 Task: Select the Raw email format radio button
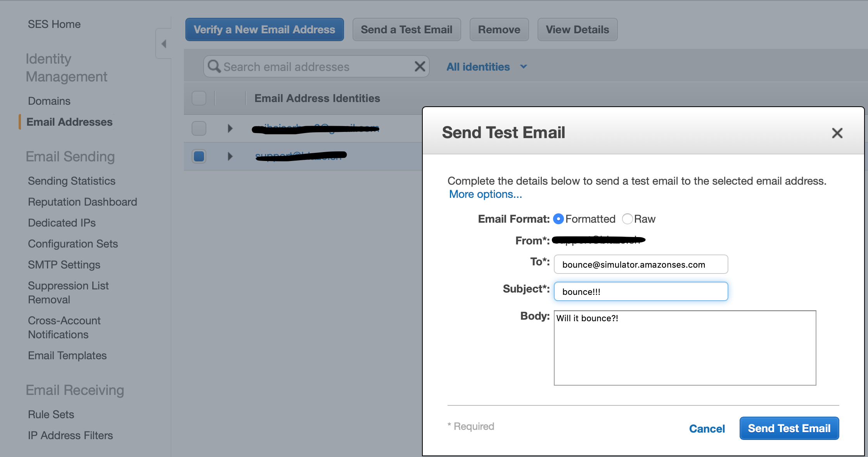(x=628, y=219)
